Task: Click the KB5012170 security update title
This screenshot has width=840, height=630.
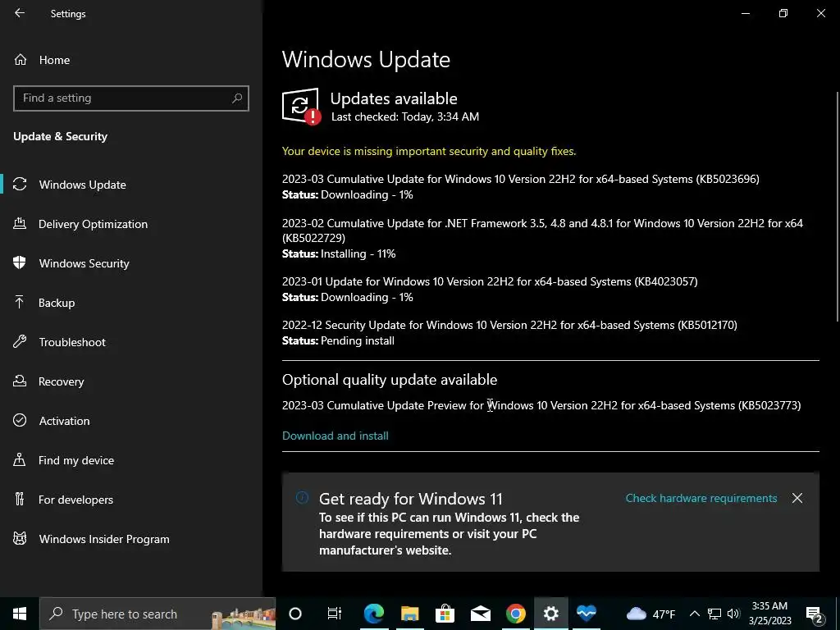Action: (x=509, y=325)
